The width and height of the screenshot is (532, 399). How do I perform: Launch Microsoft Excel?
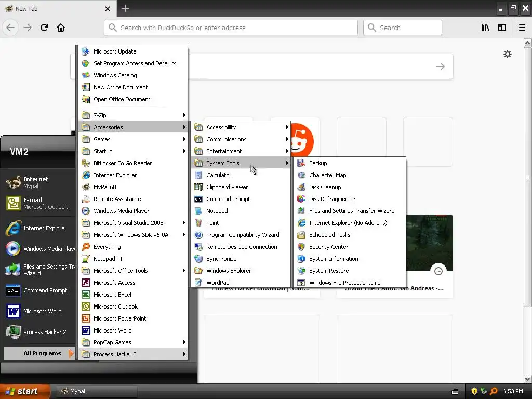click(133, 295)
